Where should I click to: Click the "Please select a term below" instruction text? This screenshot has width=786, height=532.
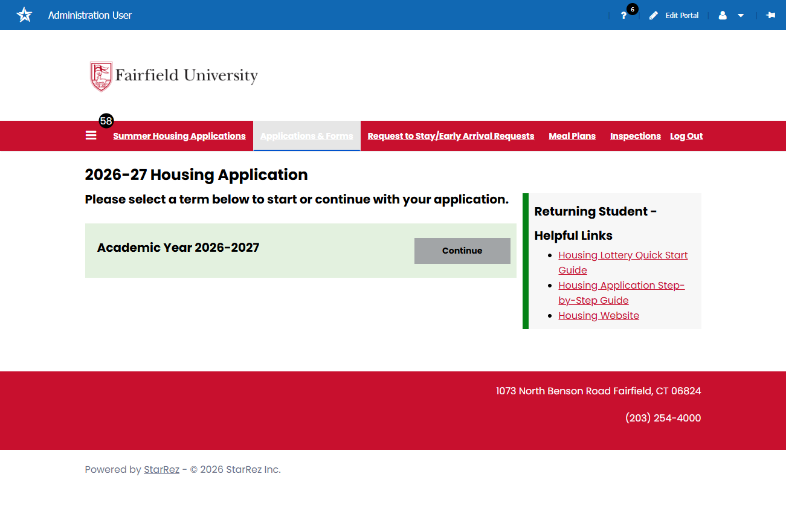pos(297,199)
